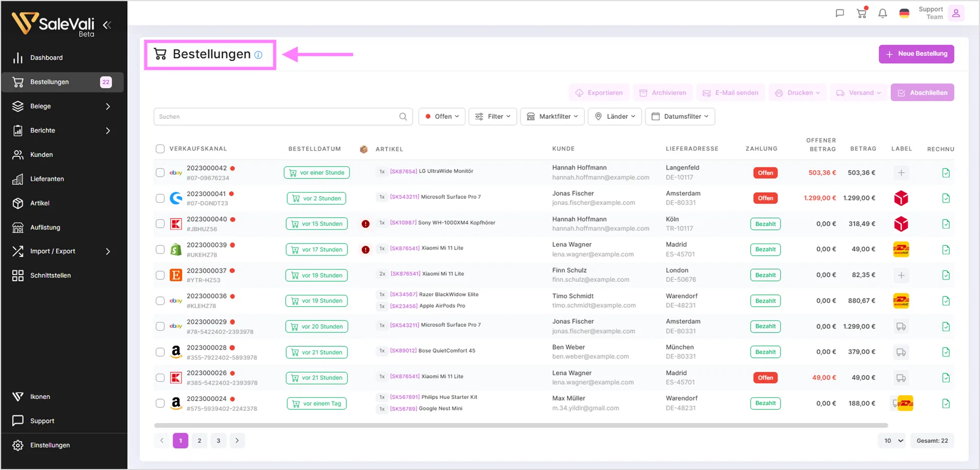Click the Shopify logo for order 2023000039
Screen dimensions: 980x470
176,249
